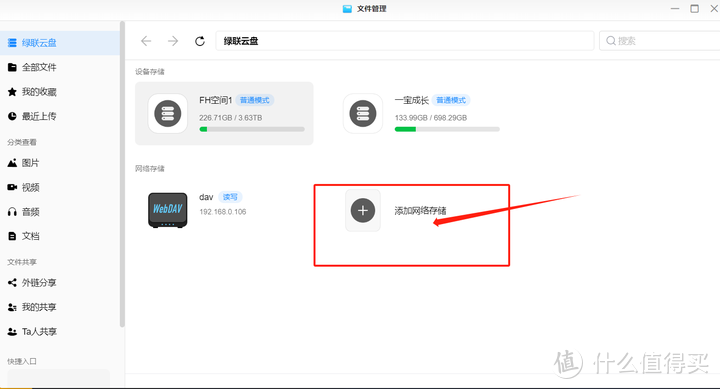Click the 133.99GB / 698.29GB usage text
This screenshot has width=720, height=389.
click(431, 118)
